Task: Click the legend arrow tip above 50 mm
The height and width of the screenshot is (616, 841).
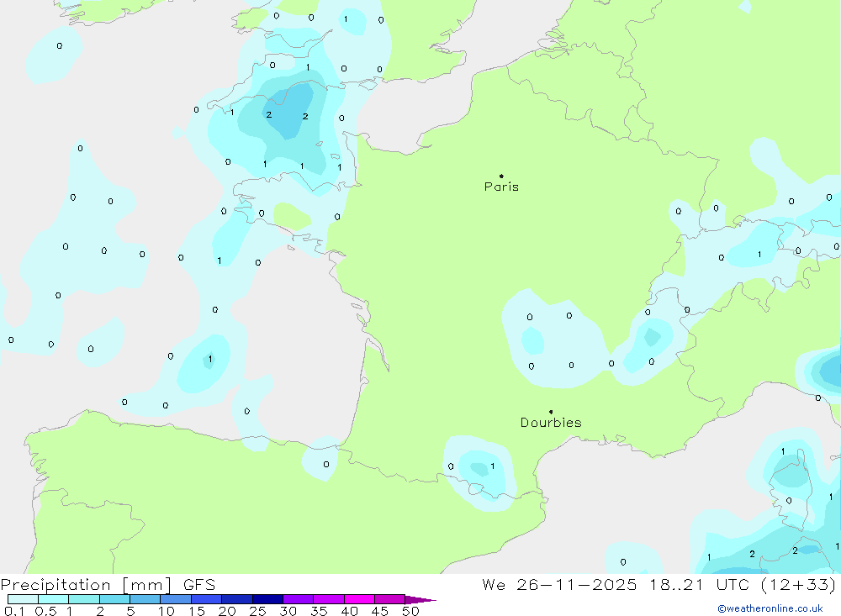Action: [420, 600]
